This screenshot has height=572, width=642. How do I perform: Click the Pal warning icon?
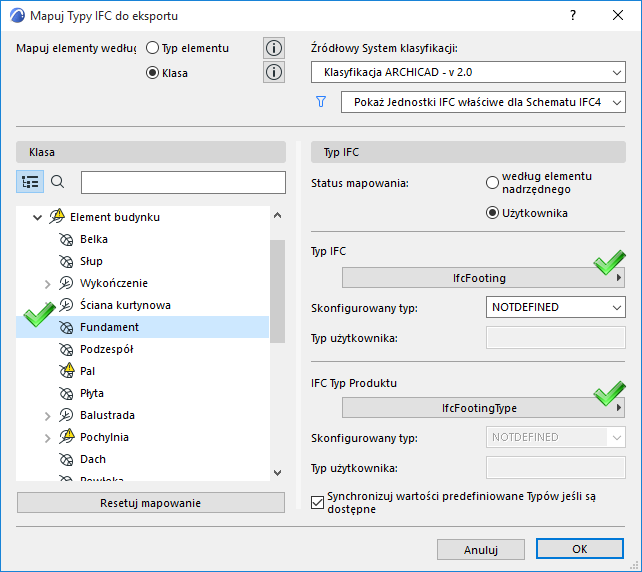click(x=67, y=370)
